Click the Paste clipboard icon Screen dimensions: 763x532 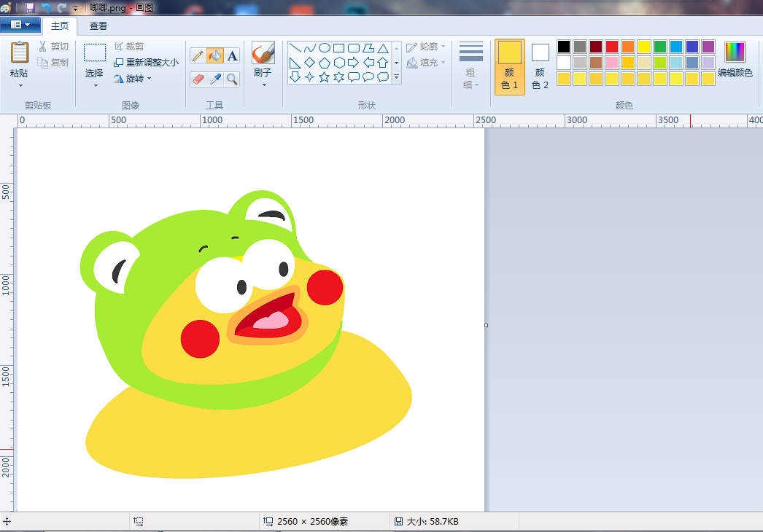tap(19, 53)
